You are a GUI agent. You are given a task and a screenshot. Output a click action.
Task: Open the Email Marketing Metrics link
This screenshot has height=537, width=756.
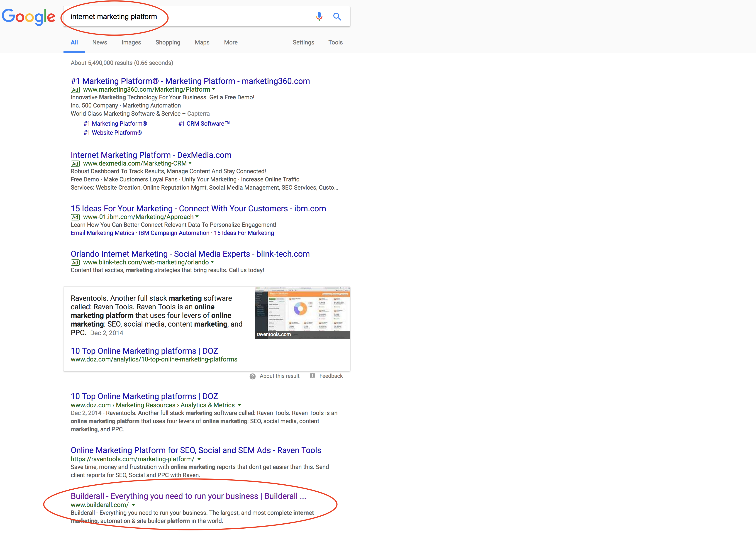click(x=102, y=233)
